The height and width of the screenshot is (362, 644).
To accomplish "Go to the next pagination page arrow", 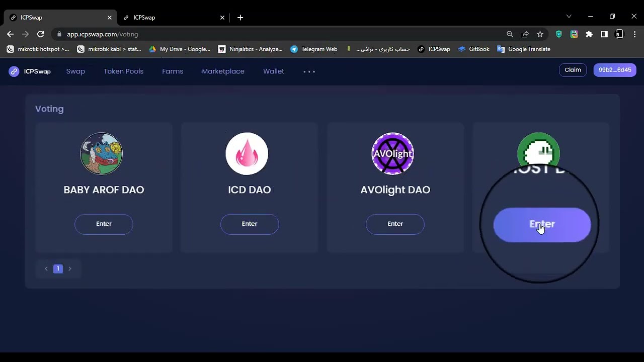I will tap(70, 268).
